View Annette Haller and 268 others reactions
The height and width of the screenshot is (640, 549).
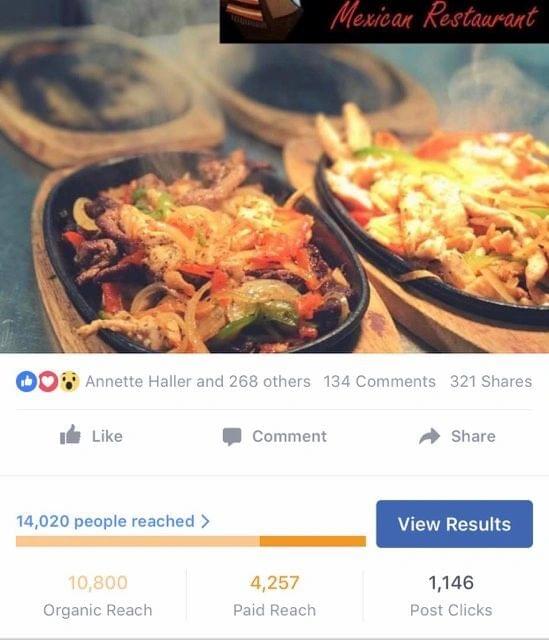click(198, 382)
